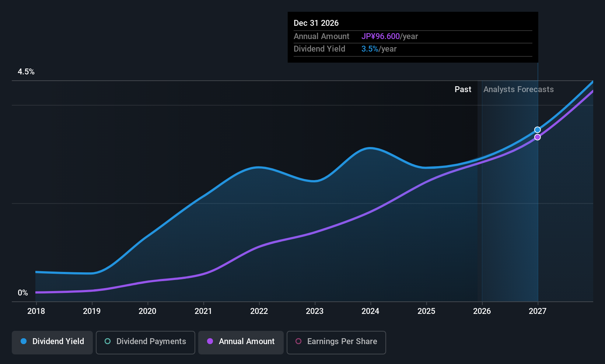This screenshot has height=364, width=605.
Task: Click the 4.5% y-axis label
Action: (26, 72)
